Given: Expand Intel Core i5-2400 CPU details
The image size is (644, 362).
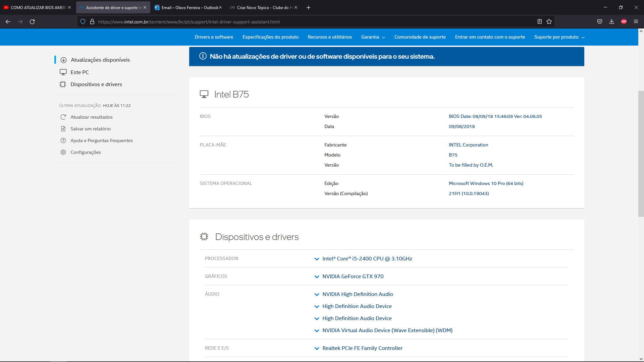Looking at the screenshot, I should tap(364, 259).
